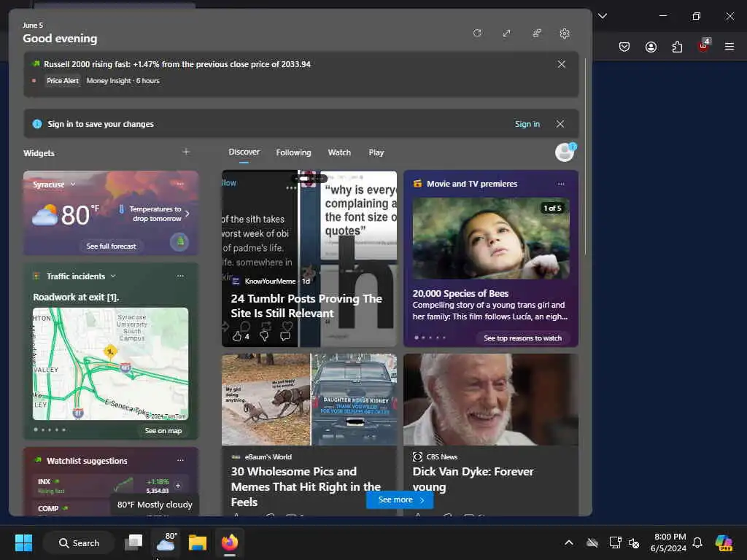Open Firefox extensions puzzle icon
747x560 pixels.
click(677, 47)
